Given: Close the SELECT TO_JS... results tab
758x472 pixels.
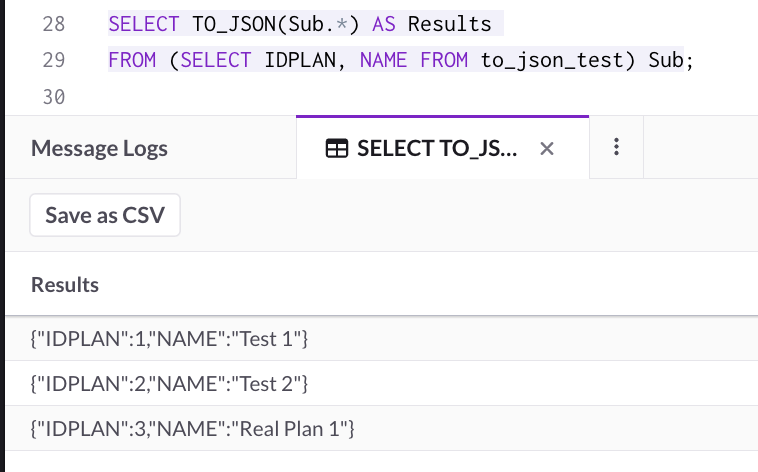Looking at the screenshot, I should 546,149.
